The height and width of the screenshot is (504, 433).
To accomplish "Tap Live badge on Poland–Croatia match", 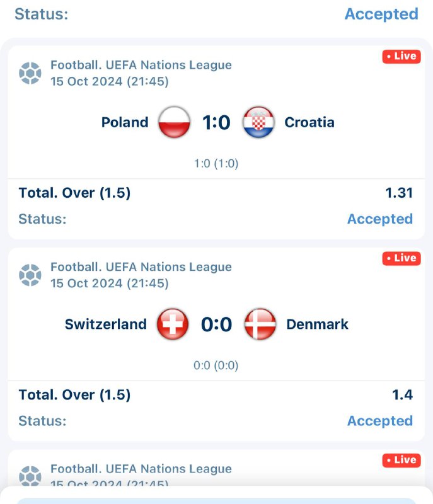I will point(401,57).
